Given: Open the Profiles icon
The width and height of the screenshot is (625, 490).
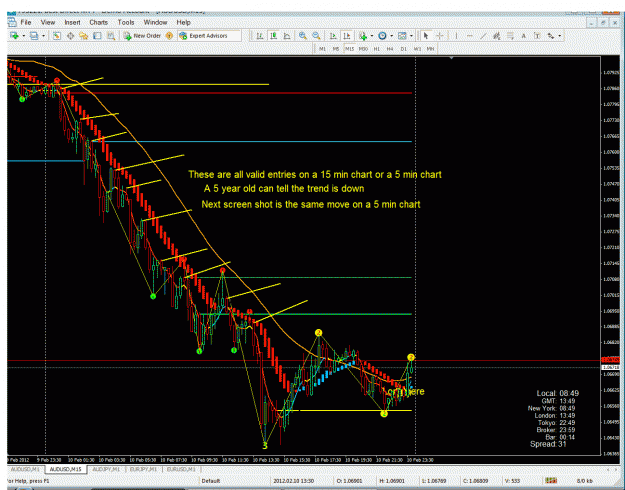Looking at the screenshot, I should tap(35, 36).
